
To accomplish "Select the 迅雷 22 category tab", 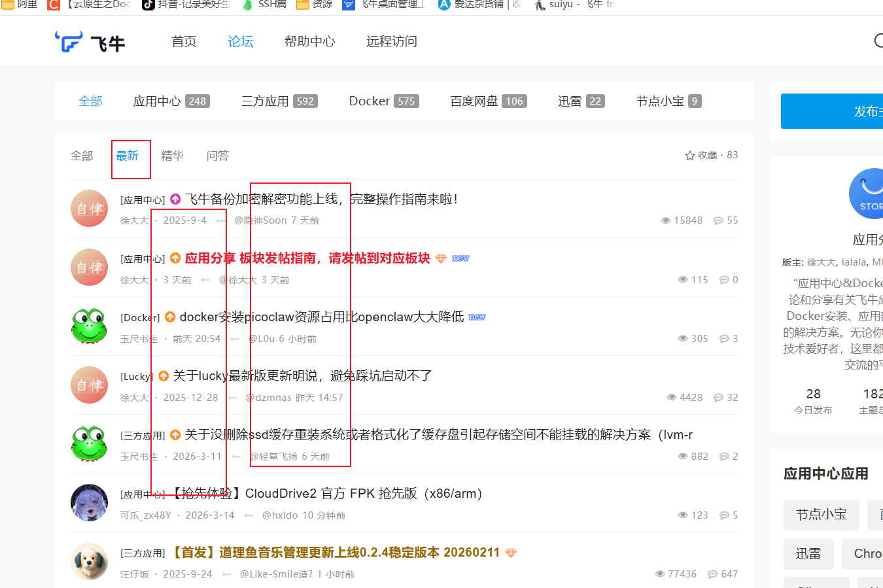I will [x=581, y=101].
